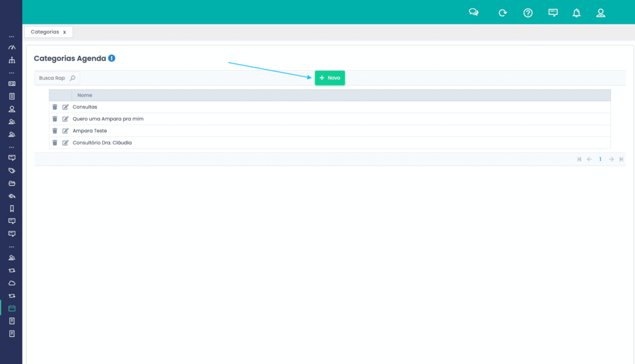
Task: Edit the Quero uma Ampara pra mim row
Action: (65, 119)
